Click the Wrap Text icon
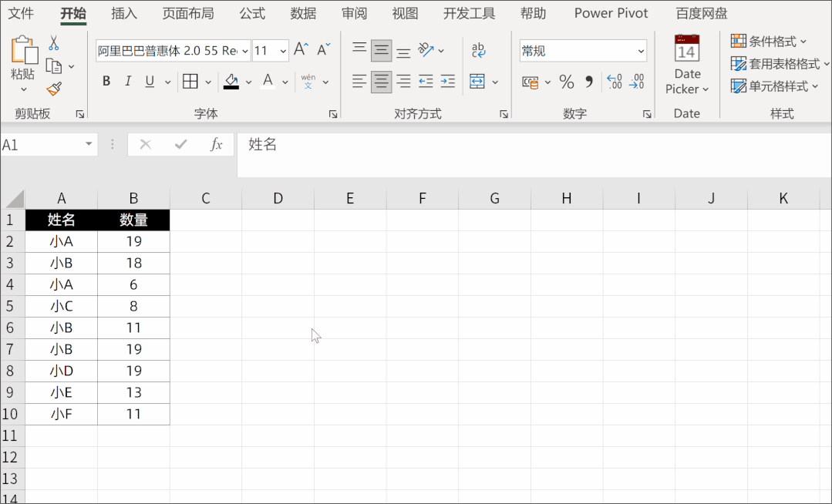The height and width of the screenshot is (504, 832). point(478,51)
